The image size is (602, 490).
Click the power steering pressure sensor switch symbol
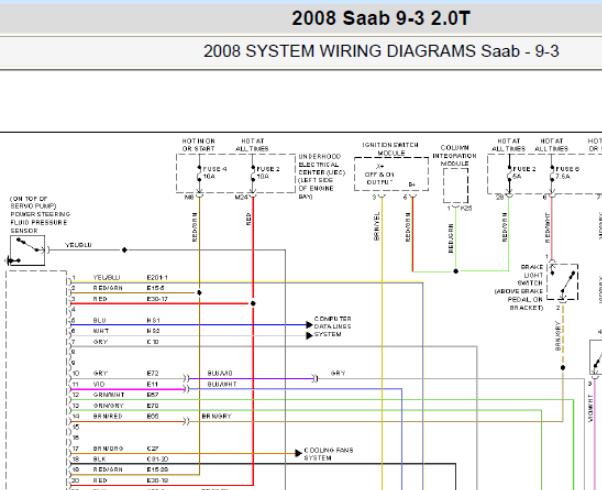28,251
